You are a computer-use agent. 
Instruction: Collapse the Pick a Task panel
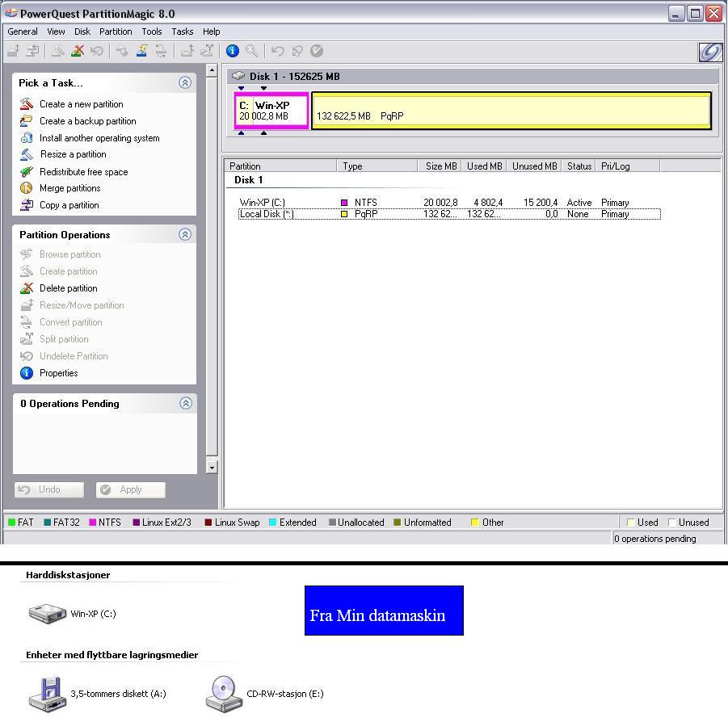coord(185,82)
